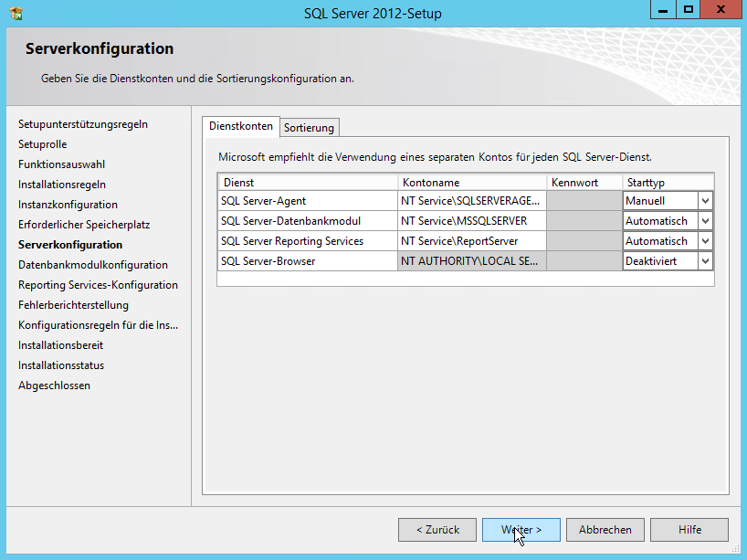Screen dimensions: 747x560
Task: Click the Kontoname column header
Action: [x=471, y=183]
